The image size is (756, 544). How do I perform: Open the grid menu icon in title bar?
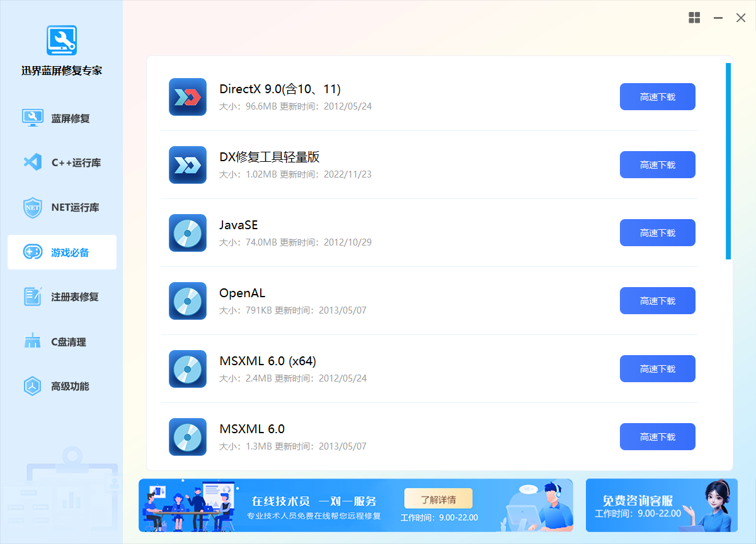click(x=694, y=18)
